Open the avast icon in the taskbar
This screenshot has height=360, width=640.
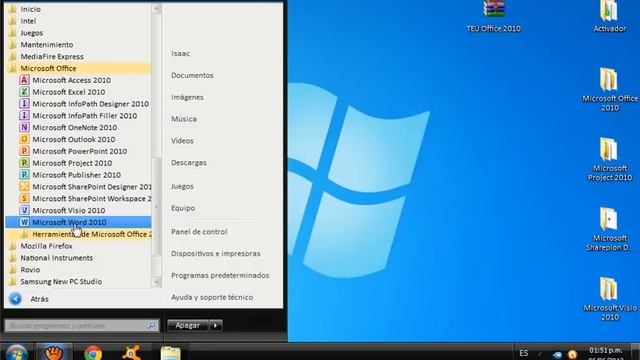(x=131, y=353)
